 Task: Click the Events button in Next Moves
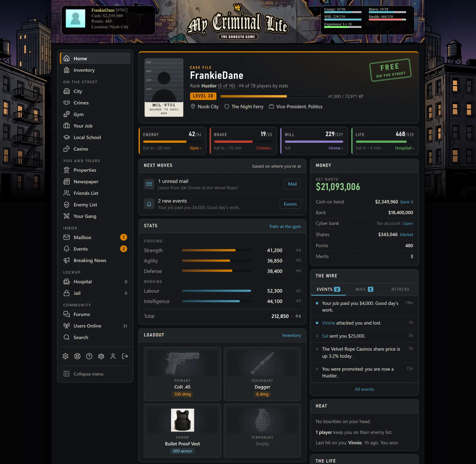pyautogui.click(x=290, y=204)
